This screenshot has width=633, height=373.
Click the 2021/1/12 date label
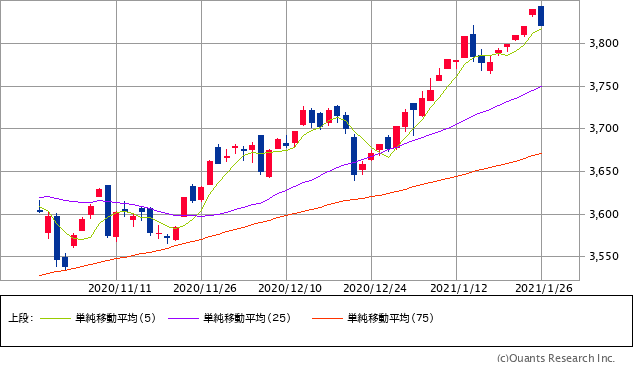[459, 288]
